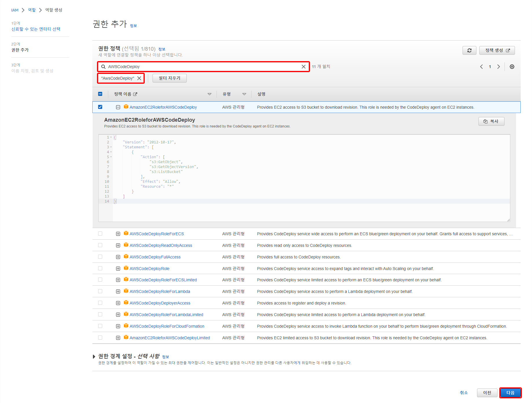
Task: Click the 복사 copy button
Action: coord(491,121)
